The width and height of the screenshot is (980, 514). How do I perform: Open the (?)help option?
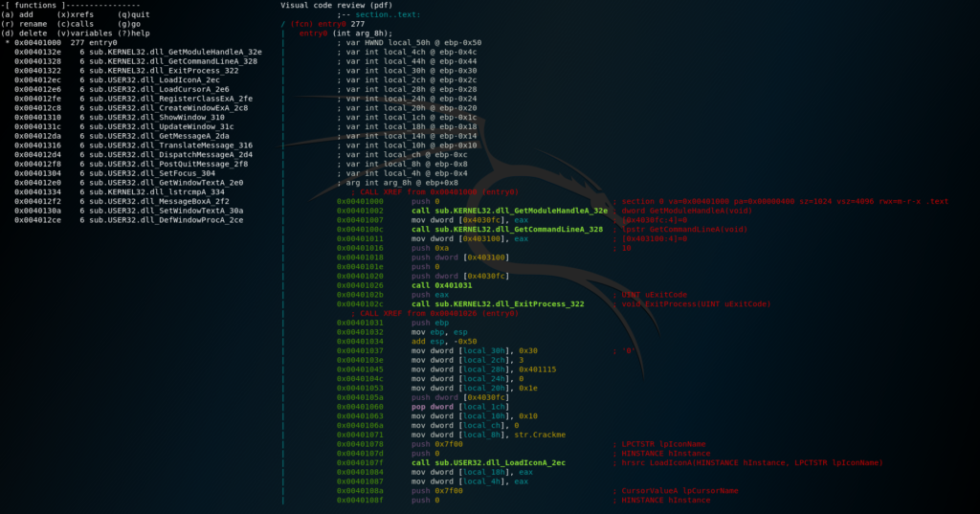point(136,33)
